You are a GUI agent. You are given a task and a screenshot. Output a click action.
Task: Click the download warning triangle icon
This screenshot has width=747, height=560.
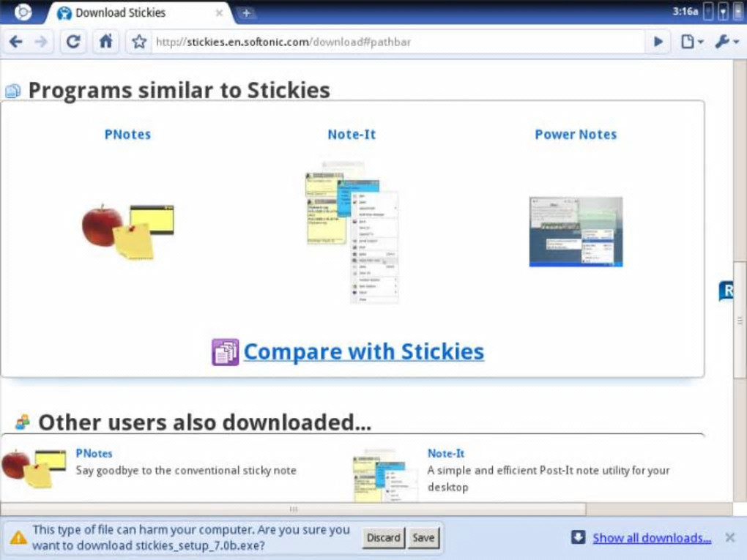pos(18,537)
